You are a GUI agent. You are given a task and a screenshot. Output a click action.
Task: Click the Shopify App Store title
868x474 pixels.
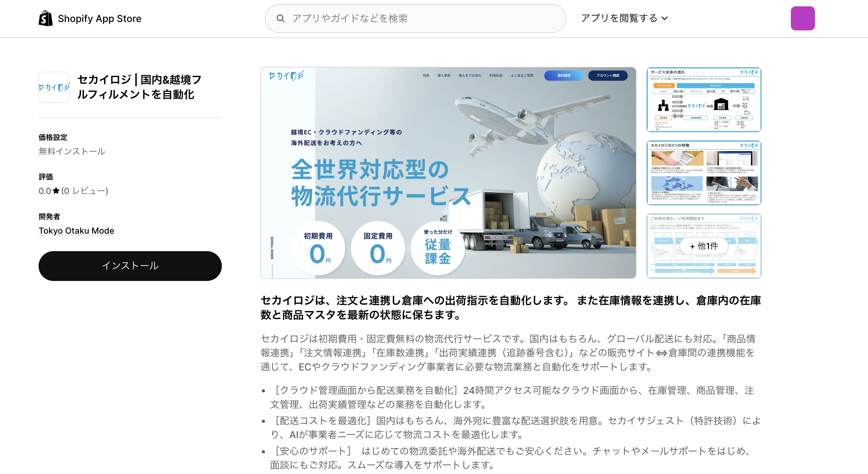pos(99,18)
